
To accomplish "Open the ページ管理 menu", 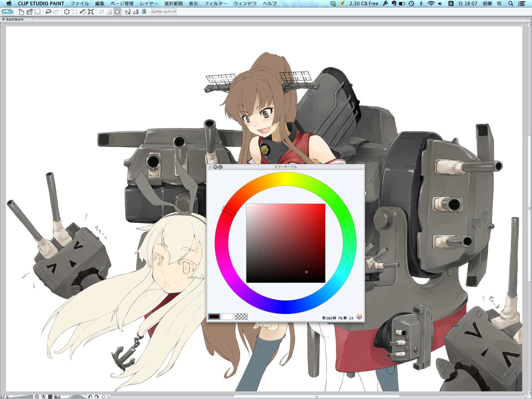I will point(122,4).
